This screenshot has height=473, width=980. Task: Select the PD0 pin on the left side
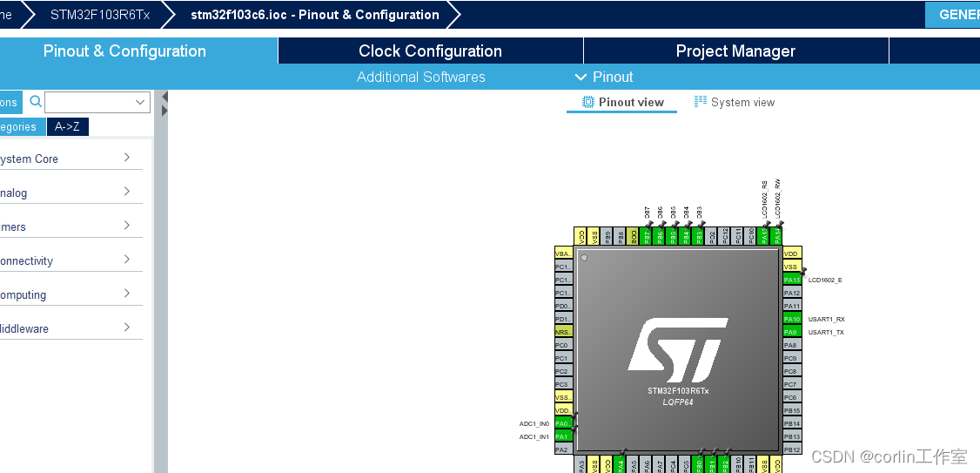tap(564, 306)
